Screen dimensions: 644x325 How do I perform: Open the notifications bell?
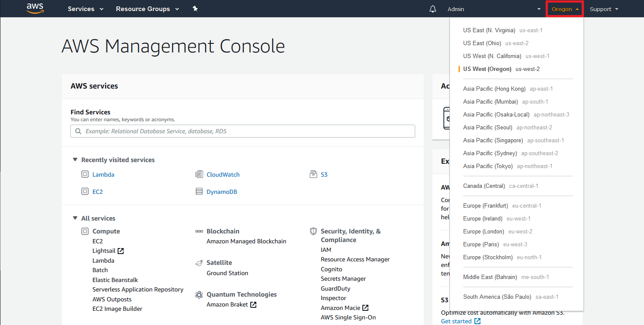(x=432, y=9)
